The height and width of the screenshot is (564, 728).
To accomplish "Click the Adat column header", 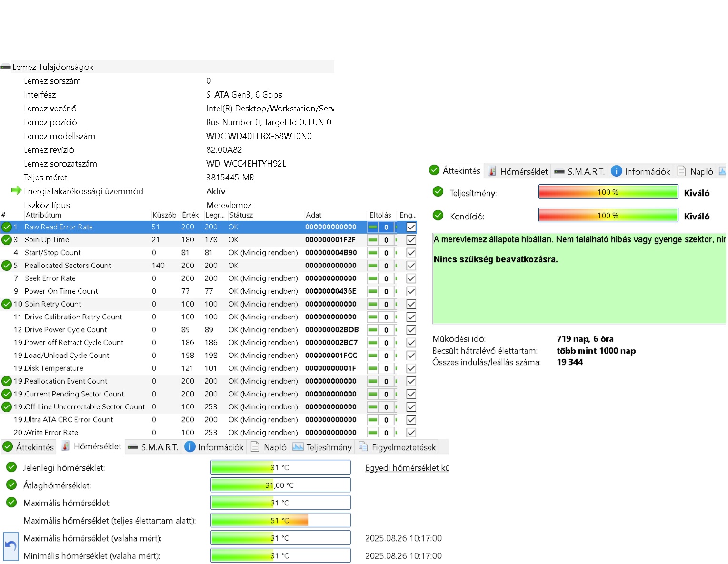I will coord(314,215).
